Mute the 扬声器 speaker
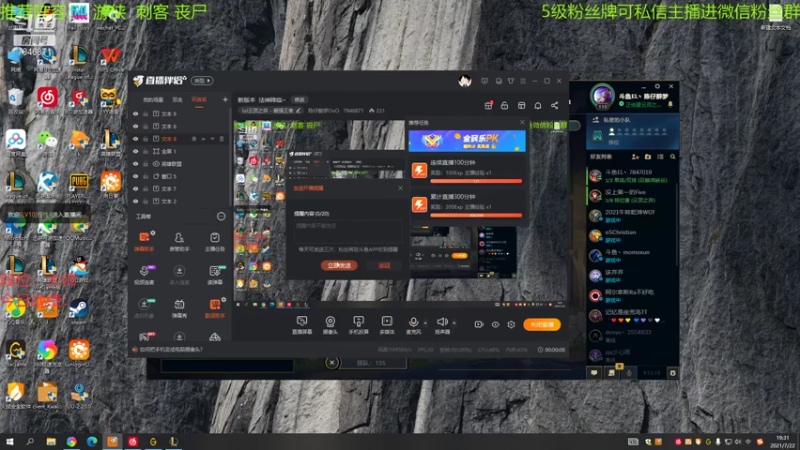This screenshot has height=450, width=800. coord(442,324)
